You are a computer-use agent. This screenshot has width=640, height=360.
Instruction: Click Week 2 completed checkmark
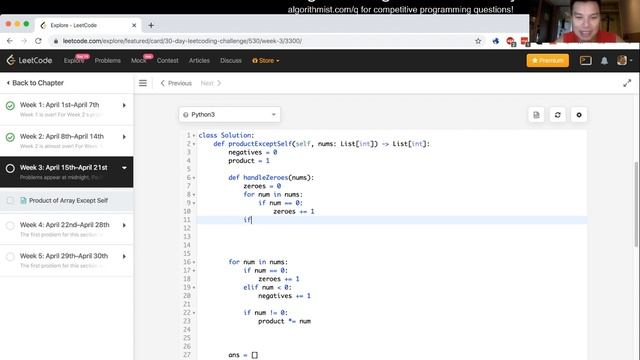[10, 137]
